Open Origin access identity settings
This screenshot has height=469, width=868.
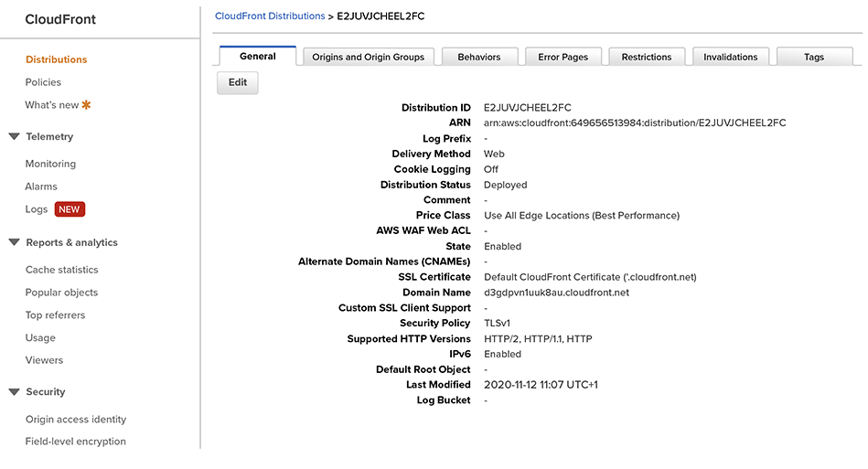click(76, 420)
